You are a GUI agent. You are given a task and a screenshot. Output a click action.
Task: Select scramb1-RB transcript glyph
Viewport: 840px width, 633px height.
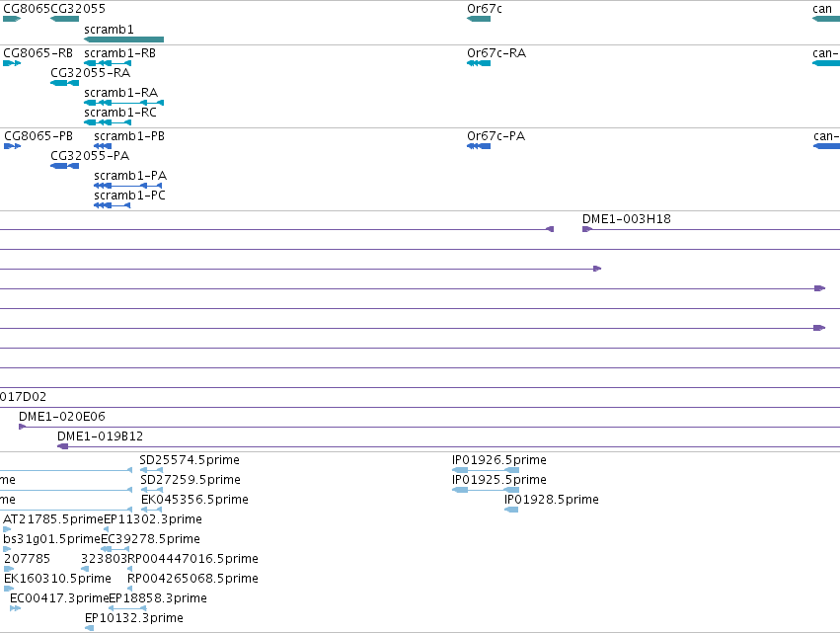point(108,63)
